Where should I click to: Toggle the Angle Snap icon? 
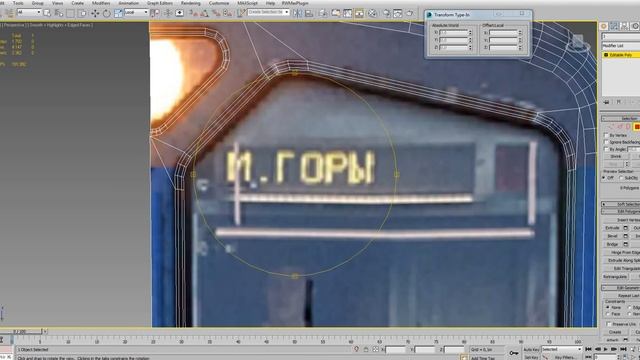[x=204, y=13]
